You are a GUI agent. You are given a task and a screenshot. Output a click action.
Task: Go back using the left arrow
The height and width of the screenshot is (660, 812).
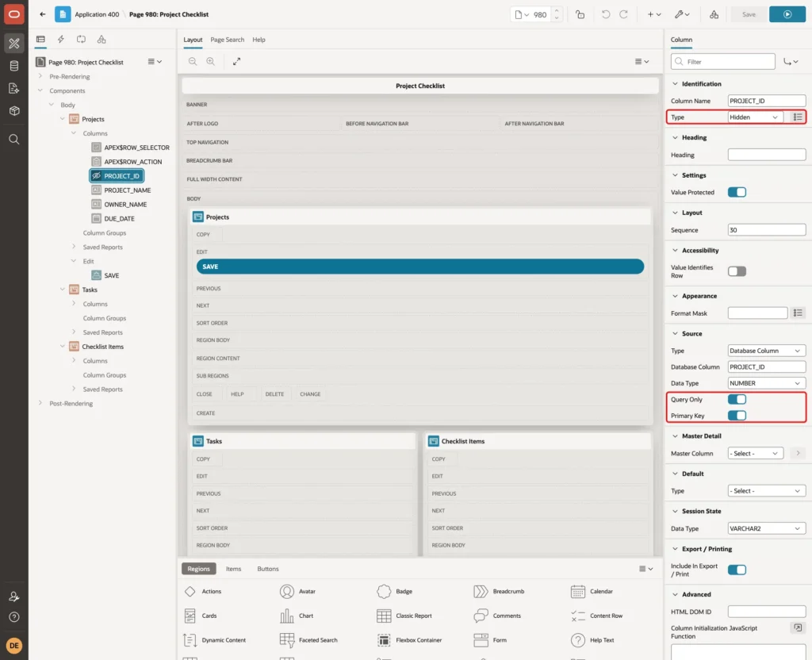click(x=43, y=14)
